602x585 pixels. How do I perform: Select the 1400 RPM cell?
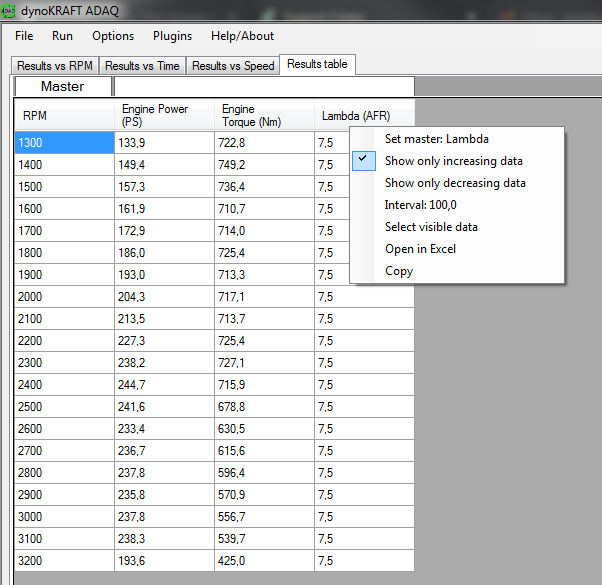click(64, 165)
